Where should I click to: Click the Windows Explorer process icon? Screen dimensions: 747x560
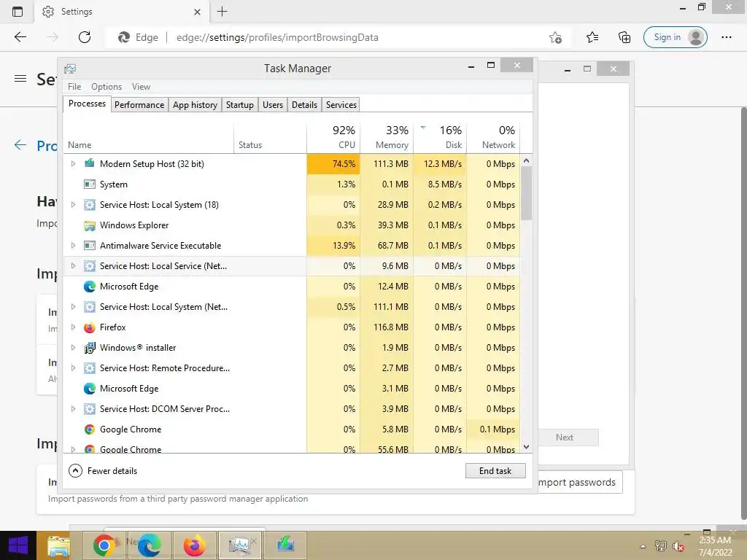[x=90, y=225]
